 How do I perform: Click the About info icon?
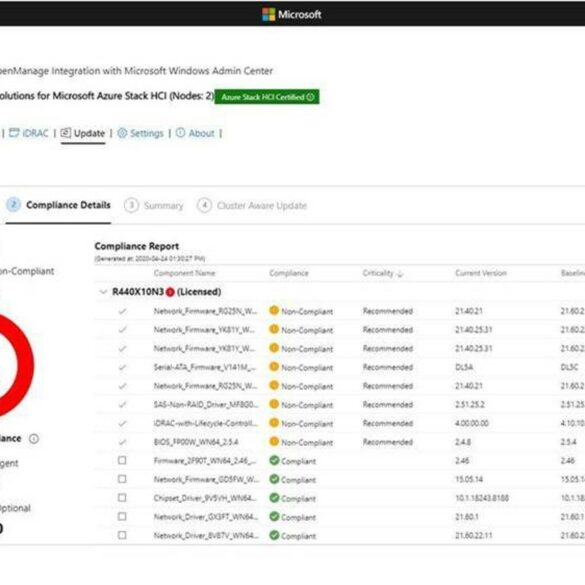pos(181,133)
